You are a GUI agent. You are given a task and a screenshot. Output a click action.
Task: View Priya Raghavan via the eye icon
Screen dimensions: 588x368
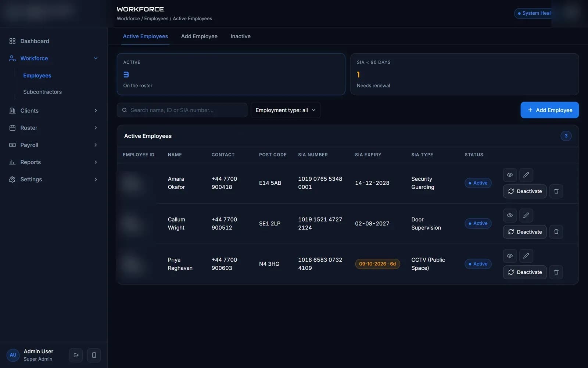click(510, 256)
